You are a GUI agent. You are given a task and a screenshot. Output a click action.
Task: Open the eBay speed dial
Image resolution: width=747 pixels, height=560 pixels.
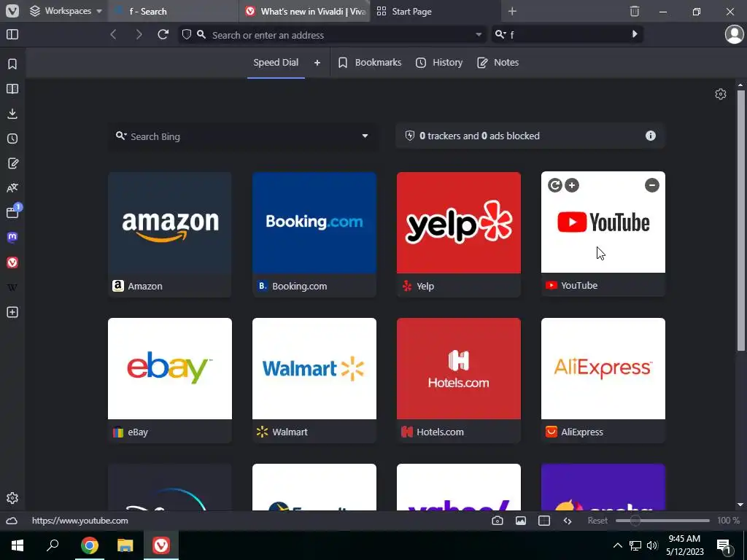(x=170, y=381)
